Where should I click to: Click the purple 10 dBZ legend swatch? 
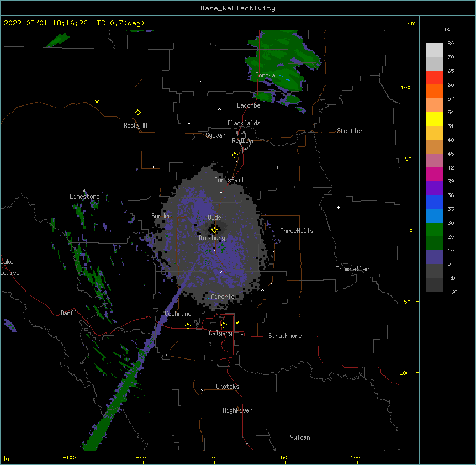434,257
